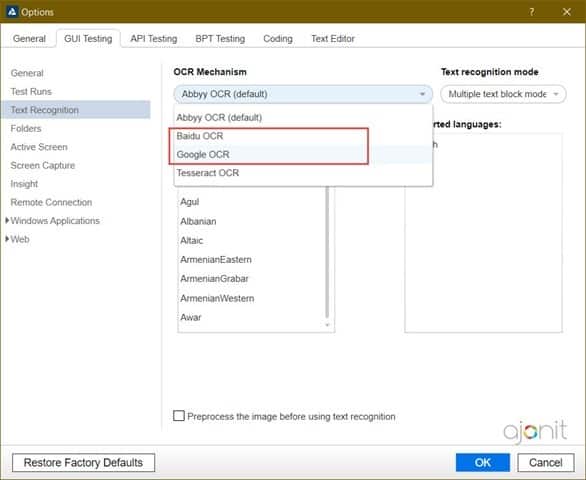Choose Abbyy OCR (default) from list
586x480 pixels.
303,117
